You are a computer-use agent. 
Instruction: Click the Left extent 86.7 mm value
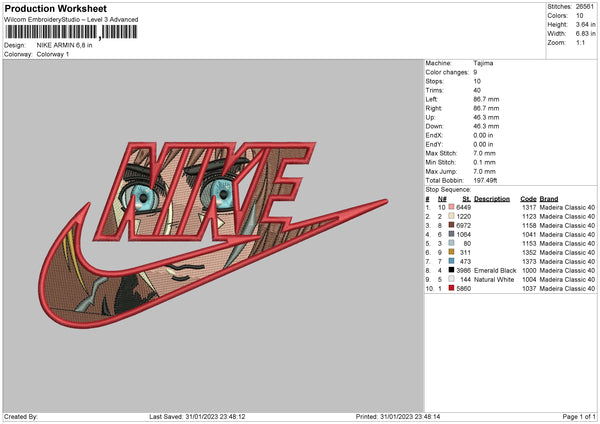[486, 99]
